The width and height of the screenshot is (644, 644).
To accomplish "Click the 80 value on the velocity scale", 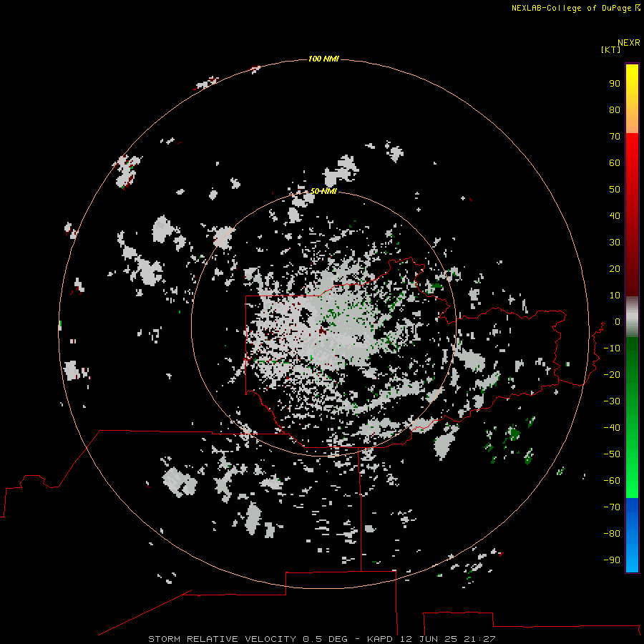I will pyautogui.click(x=615, y=110).
